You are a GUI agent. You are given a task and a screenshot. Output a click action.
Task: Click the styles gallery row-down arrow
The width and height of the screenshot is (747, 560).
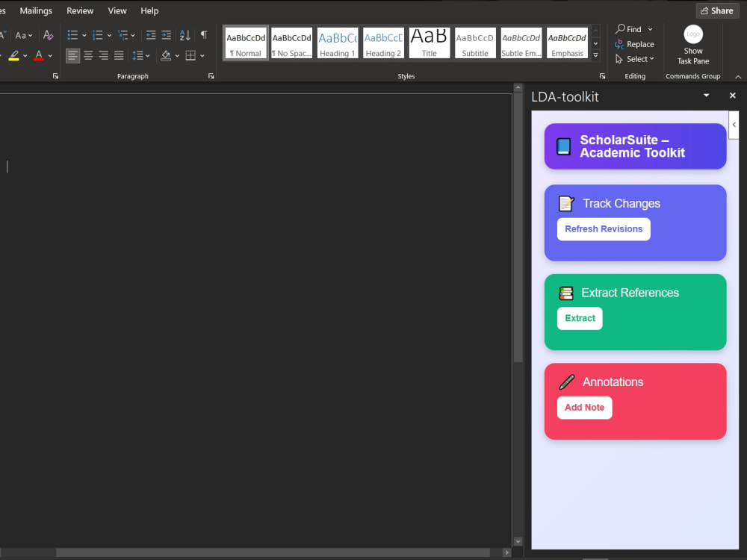pos(595,43)
